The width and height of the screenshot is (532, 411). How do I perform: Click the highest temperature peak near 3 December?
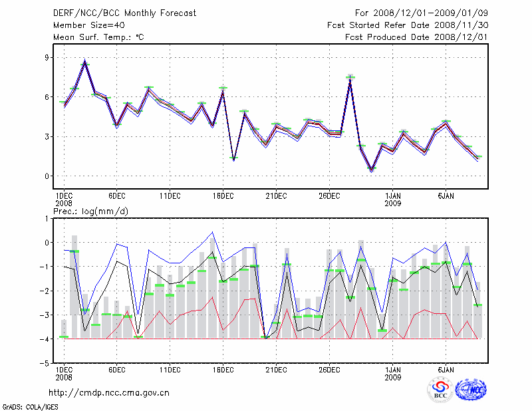click(x=85, y=63)
